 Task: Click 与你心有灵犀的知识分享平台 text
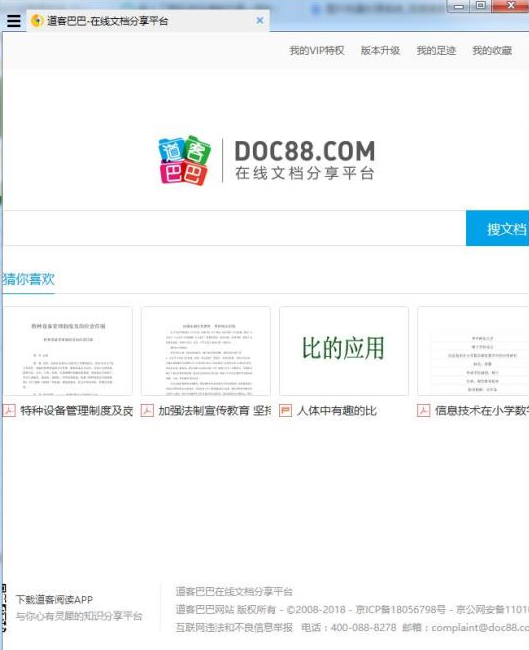pyautogui.click(x=79, y=616)
